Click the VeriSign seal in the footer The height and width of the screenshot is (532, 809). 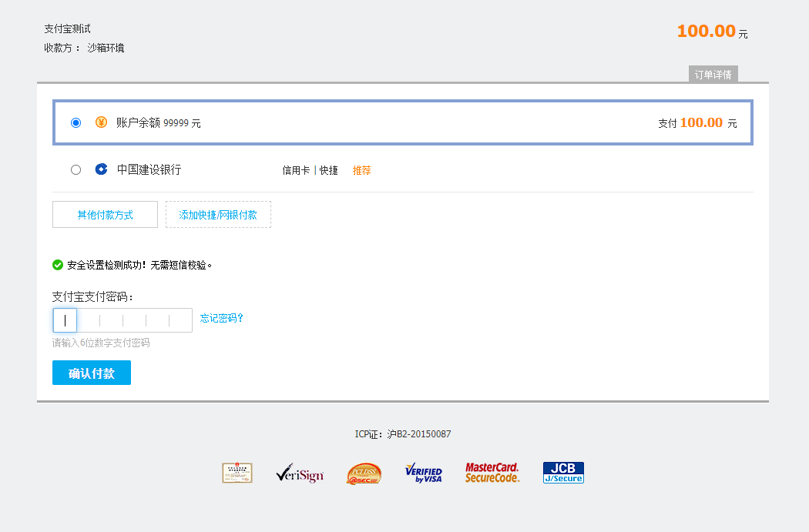(x=300, y=473)
